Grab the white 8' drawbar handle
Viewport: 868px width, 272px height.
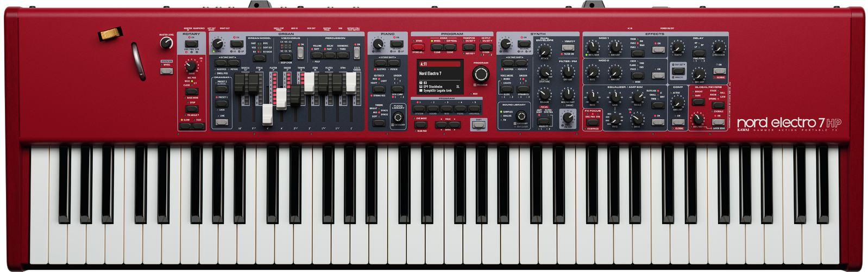(x=268, y=114)
